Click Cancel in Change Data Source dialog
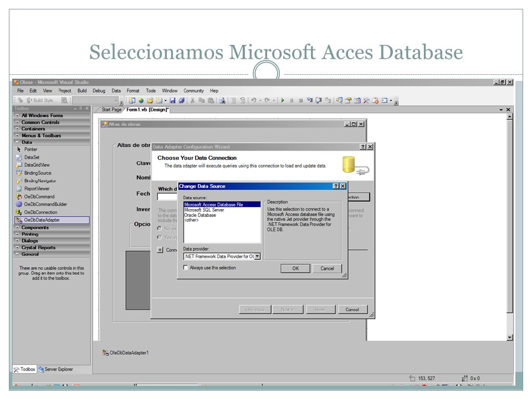This screenshot has width=532, height=399. [327, 268]
